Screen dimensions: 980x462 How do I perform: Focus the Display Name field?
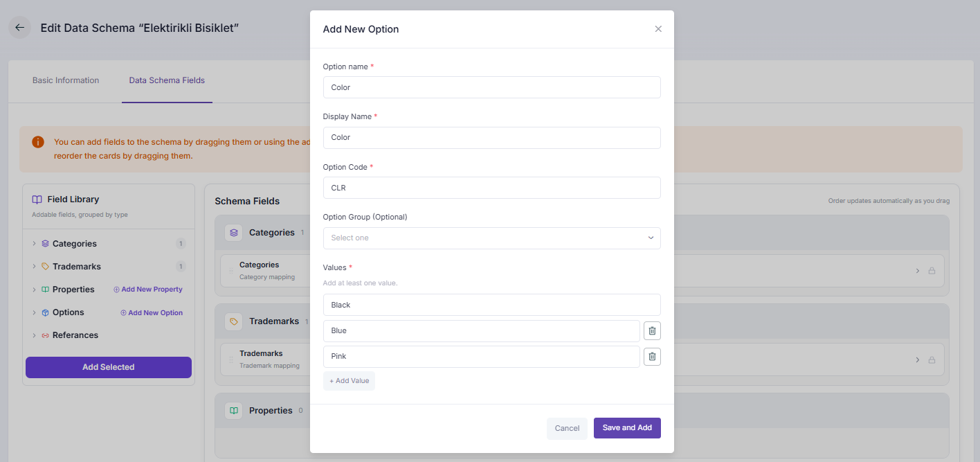[x=491, y=138]
